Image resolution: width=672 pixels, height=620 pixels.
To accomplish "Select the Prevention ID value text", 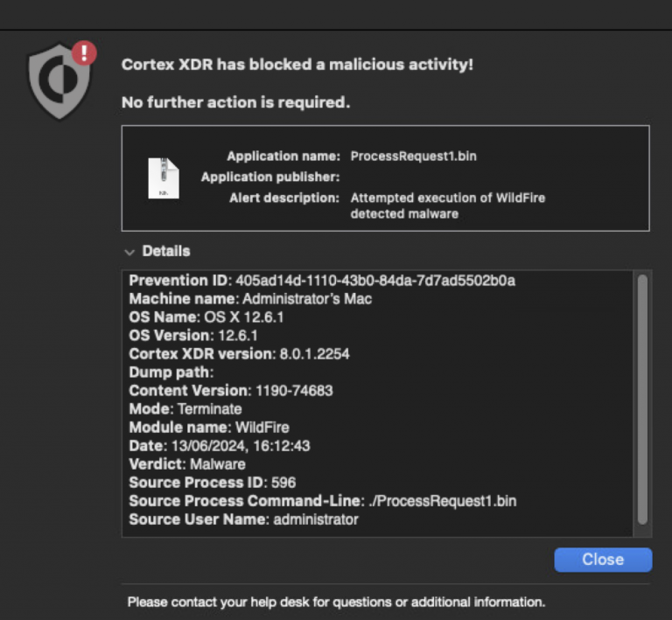I will click(375, 281).
